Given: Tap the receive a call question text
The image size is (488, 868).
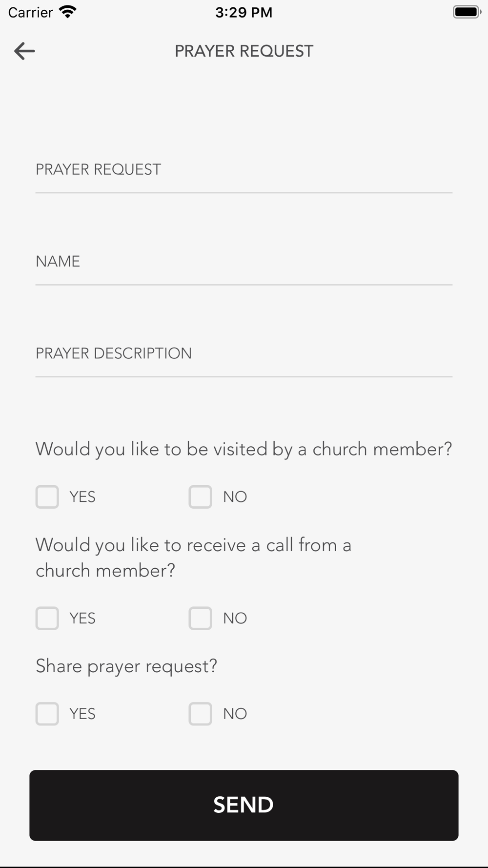Looking at the screenshot, I should 194,558.
